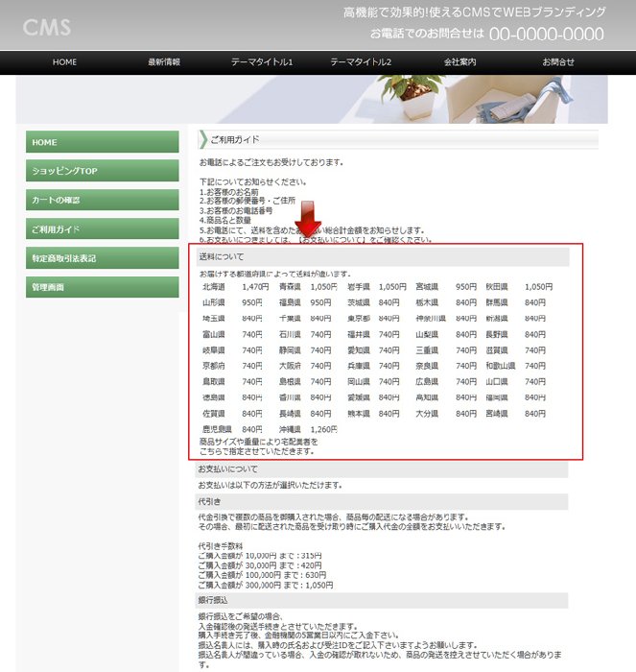This screenshot has width=636, height=672.
Task: Click the green chevron beside ご利用ガイド heading
Action: point(202,140)
